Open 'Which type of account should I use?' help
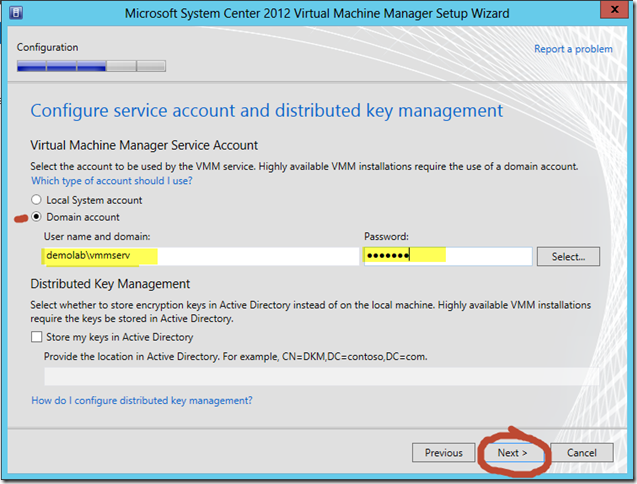 pyautogui.click(x=112, y=181)
